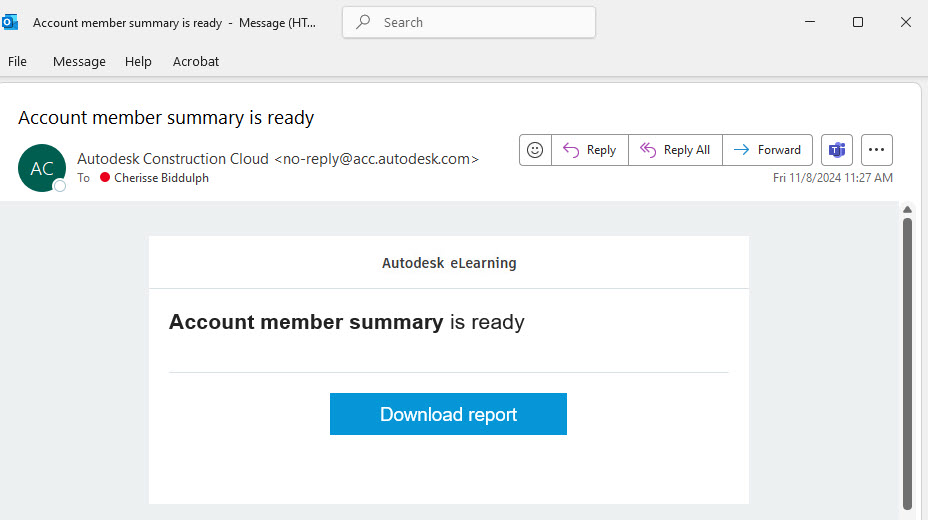Open the File menu
The image size is (928, 520).
(x=17, y=62)
